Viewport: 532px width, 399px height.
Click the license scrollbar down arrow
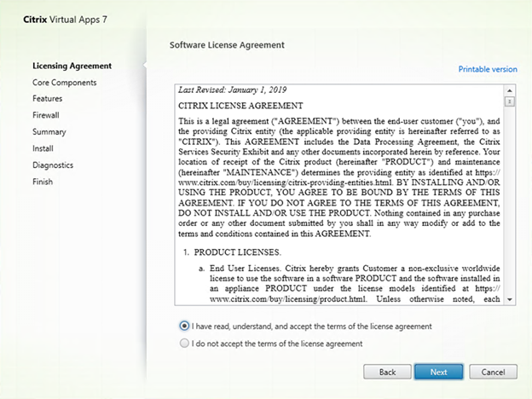tap(509, 299)
